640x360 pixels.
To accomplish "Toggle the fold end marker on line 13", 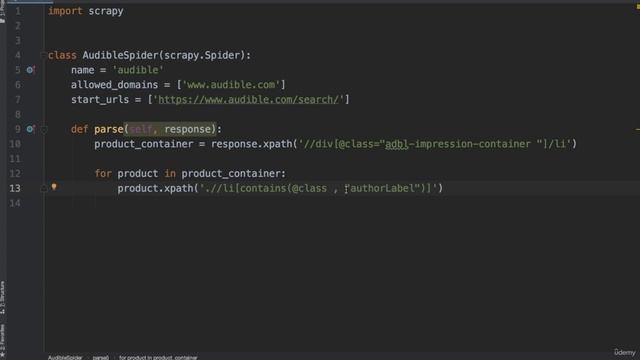I will coord(44,189).
